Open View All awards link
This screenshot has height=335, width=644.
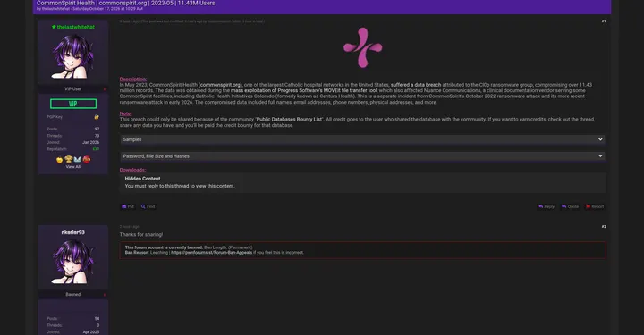pos(73,167)
